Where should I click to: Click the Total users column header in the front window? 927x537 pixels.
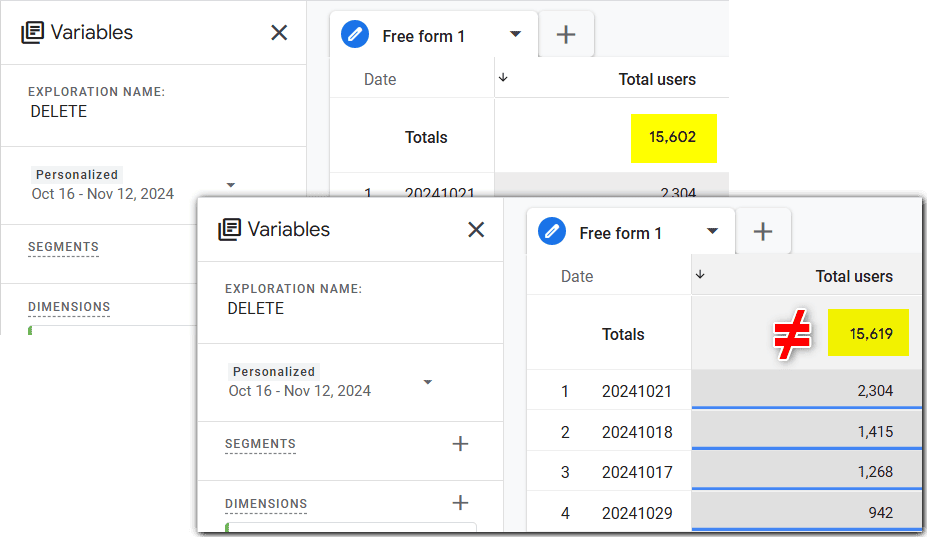[x=854, y=276]
